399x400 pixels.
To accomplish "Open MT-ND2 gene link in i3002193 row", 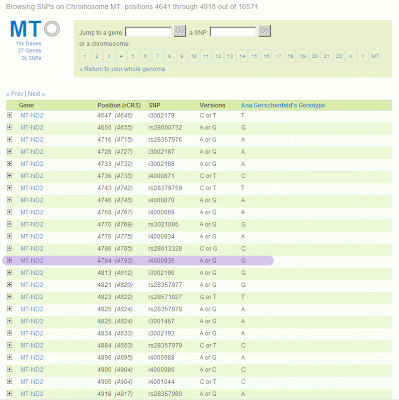I will [32, 333].
